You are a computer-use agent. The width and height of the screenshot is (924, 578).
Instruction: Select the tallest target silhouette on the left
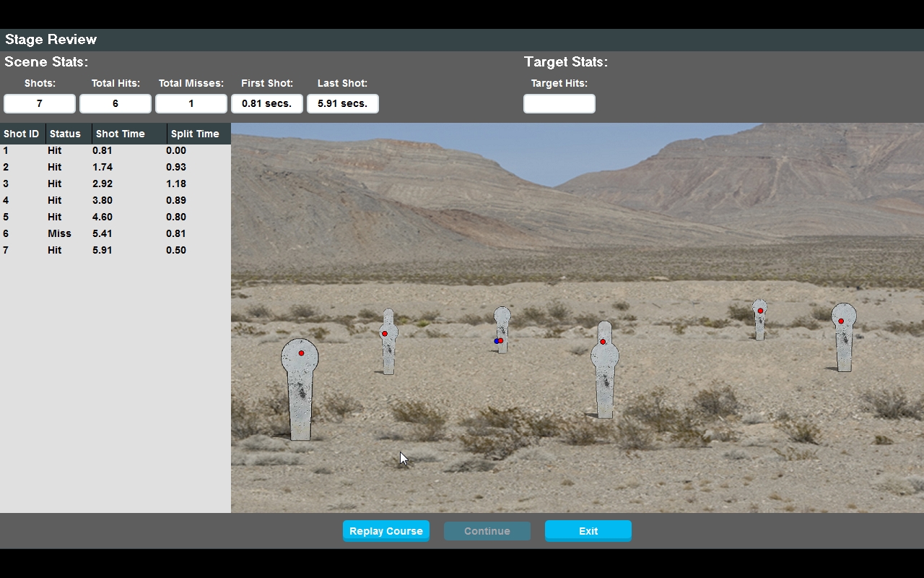tap(300, 390)
